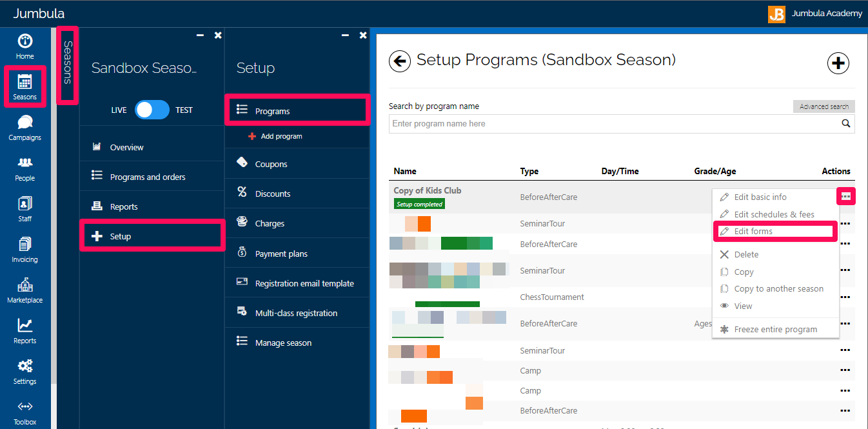
Task: Select Programs in the Setup panel
Action: click(x=297, y=111)
